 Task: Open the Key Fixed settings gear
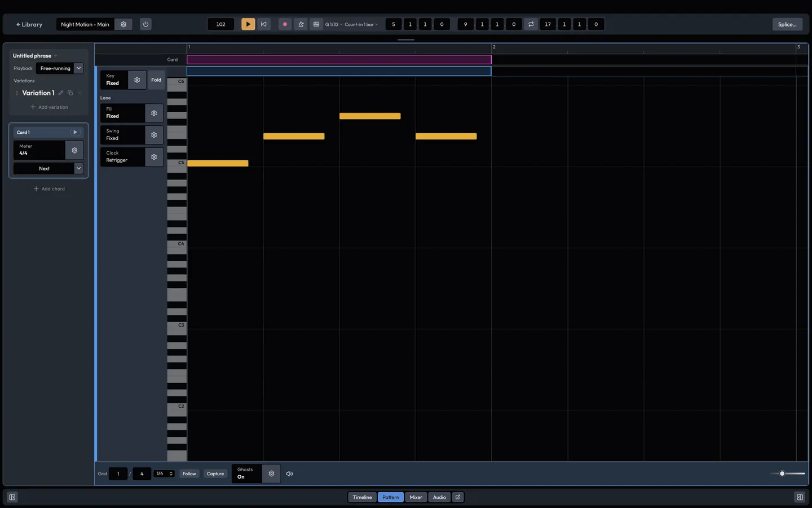[137, 80]
